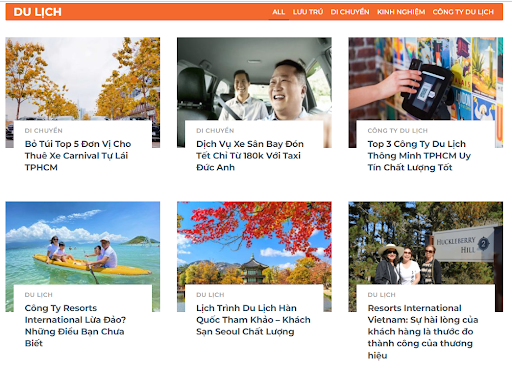Viewport: 512px width, 365px height.
Task: Select the ALL tab in Du Lịch header
Action: point(279,12)
